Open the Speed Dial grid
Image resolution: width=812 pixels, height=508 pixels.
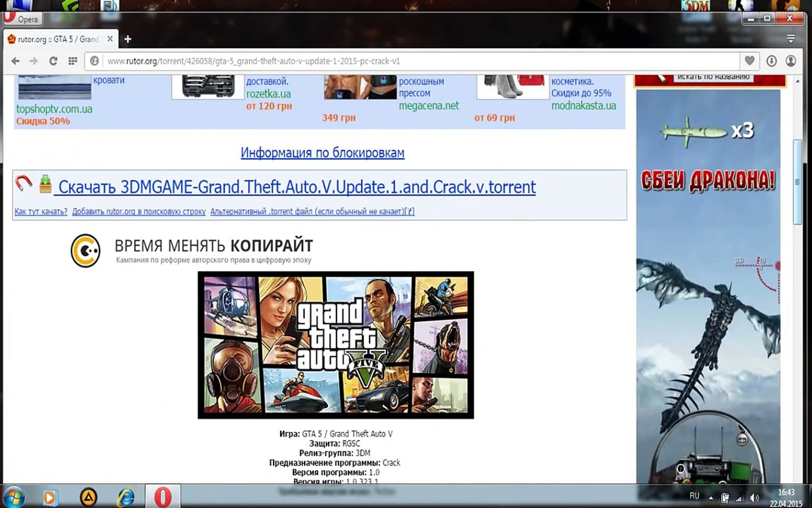(x=73, y=61)
